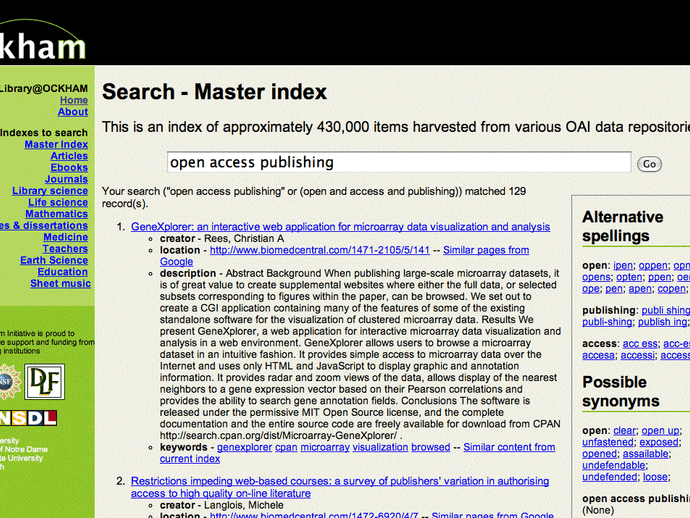Click the cpan keyword link
690x518 pixels.
tap(286, 447)
